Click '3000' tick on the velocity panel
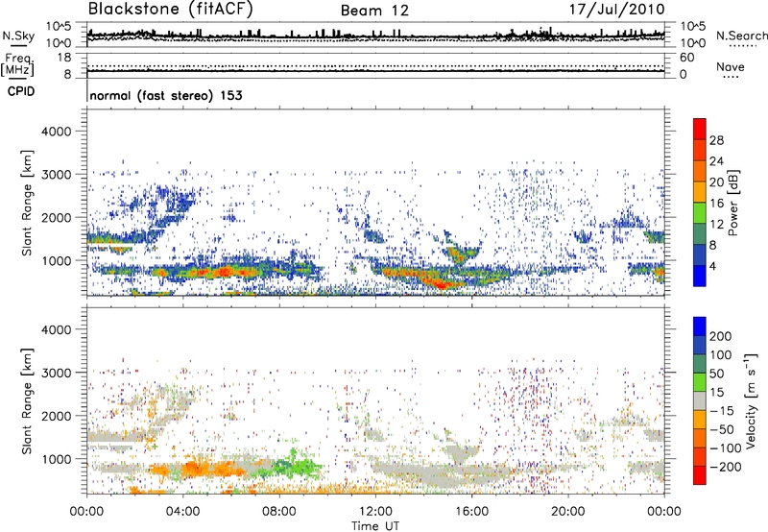 coord(56,373)
